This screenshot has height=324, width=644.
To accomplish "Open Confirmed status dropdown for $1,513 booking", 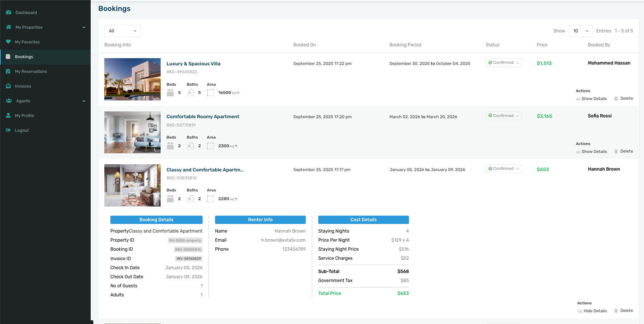I will [503, 63].
